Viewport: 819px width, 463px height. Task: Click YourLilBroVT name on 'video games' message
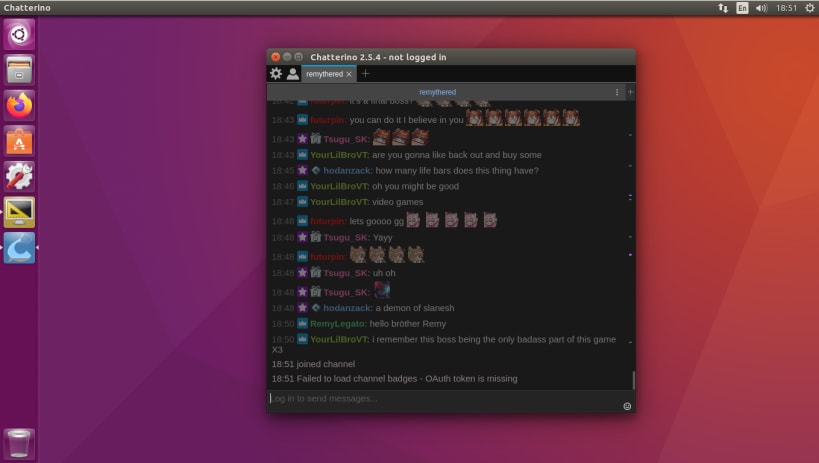[340, 202]
